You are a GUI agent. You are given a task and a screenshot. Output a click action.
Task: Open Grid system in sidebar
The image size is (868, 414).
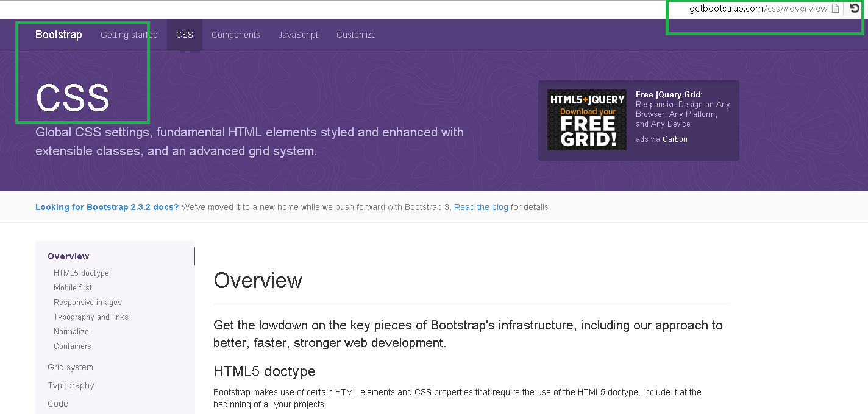point(70,367)
